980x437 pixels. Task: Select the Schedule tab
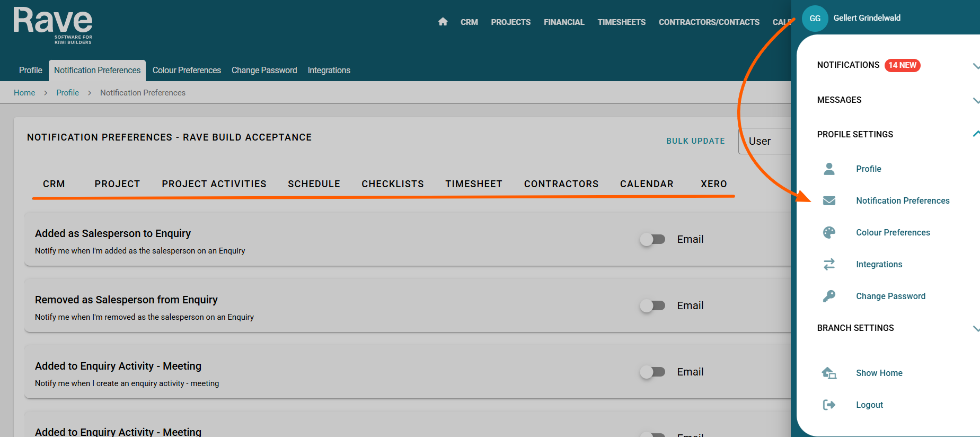tap(314, 184)
